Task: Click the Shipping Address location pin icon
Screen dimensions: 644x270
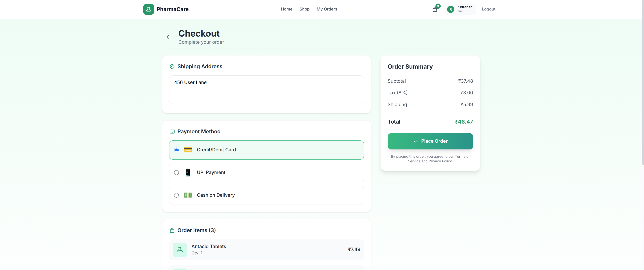Action: click(x=172, y=67)
